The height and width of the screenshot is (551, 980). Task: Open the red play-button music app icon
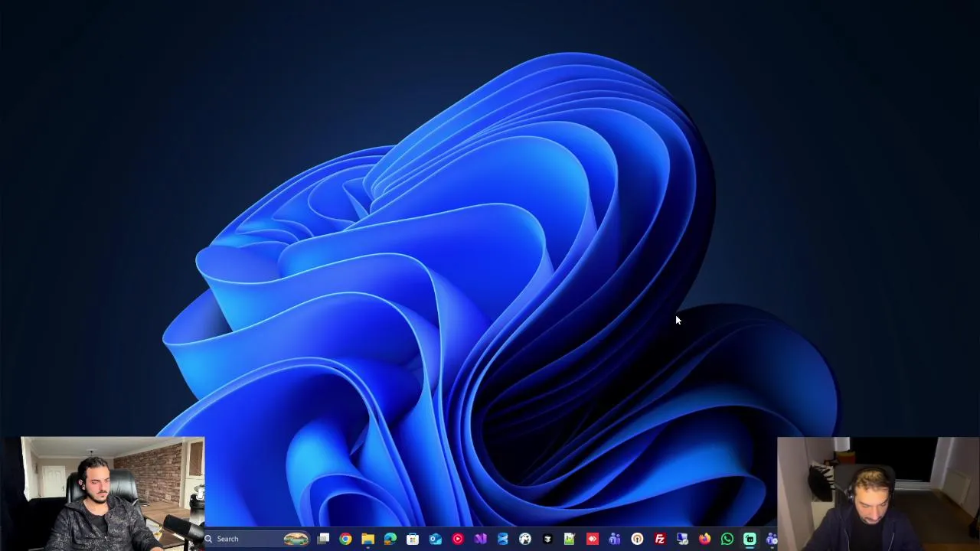[x=458, y=539]
